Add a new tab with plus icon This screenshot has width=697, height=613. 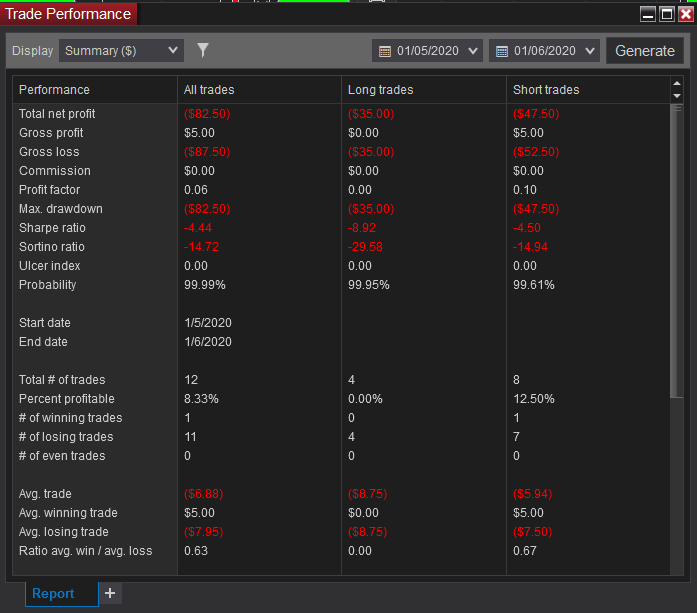(110, 593)
